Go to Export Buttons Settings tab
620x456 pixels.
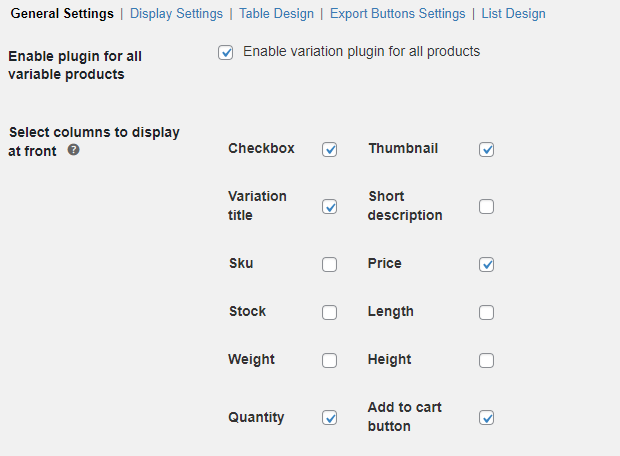pyautogui.click(x=397, y=14)
